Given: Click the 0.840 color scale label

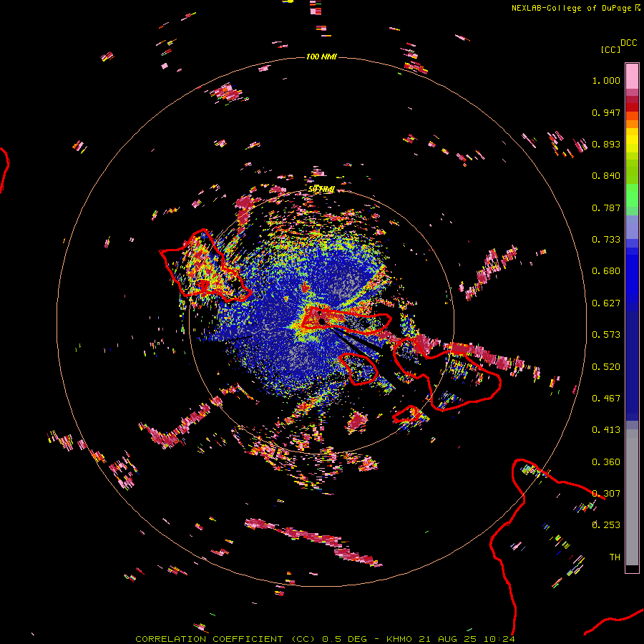Looking at the screenshot, I should 606,176.
